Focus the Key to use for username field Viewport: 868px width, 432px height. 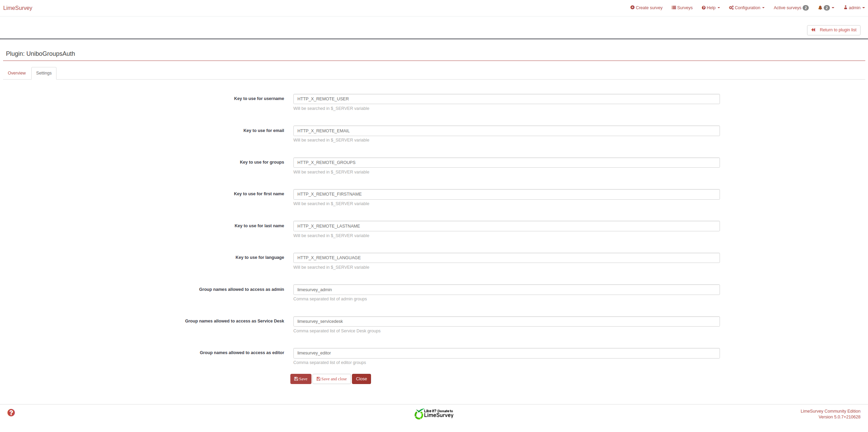pyautogui.click(x=506, y=99)
